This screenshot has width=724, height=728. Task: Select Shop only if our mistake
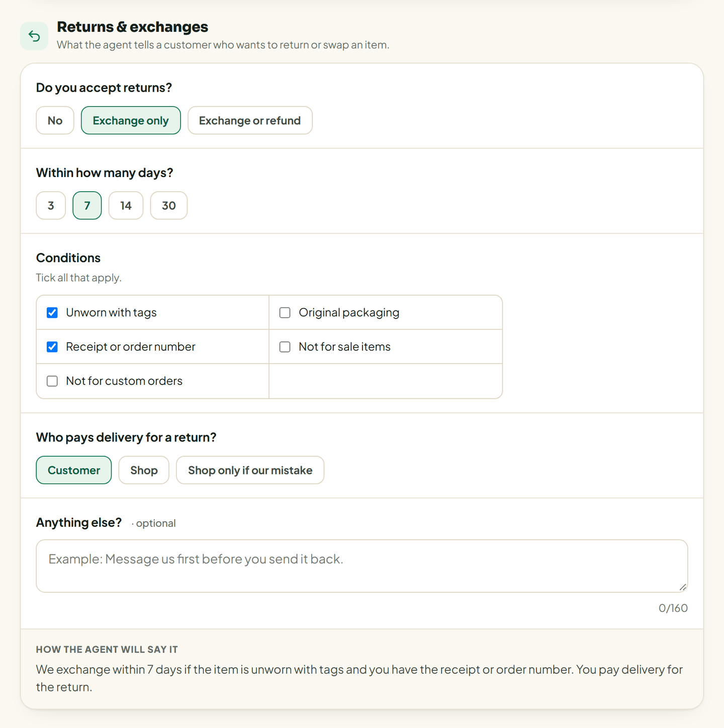(250, 470)
